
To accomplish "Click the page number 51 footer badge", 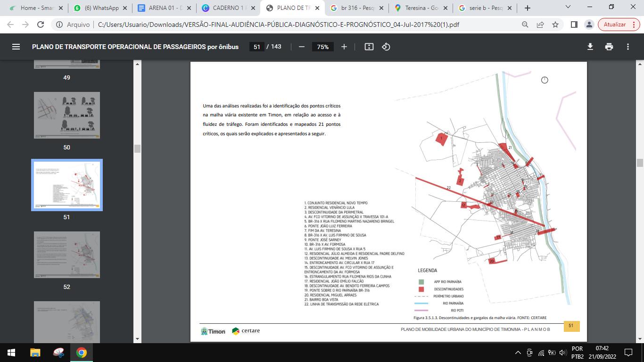I will point(571,326).
